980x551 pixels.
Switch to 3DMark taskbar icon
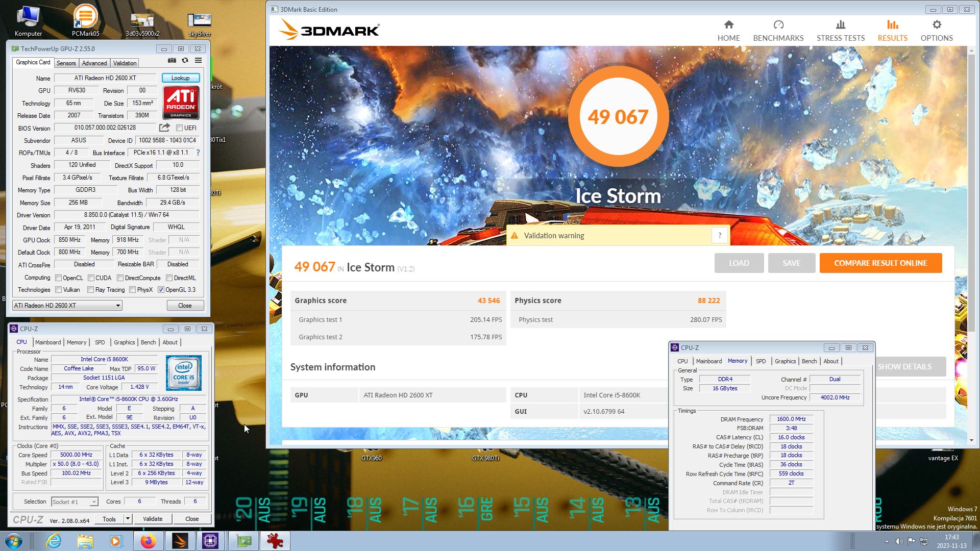[180, 541]
